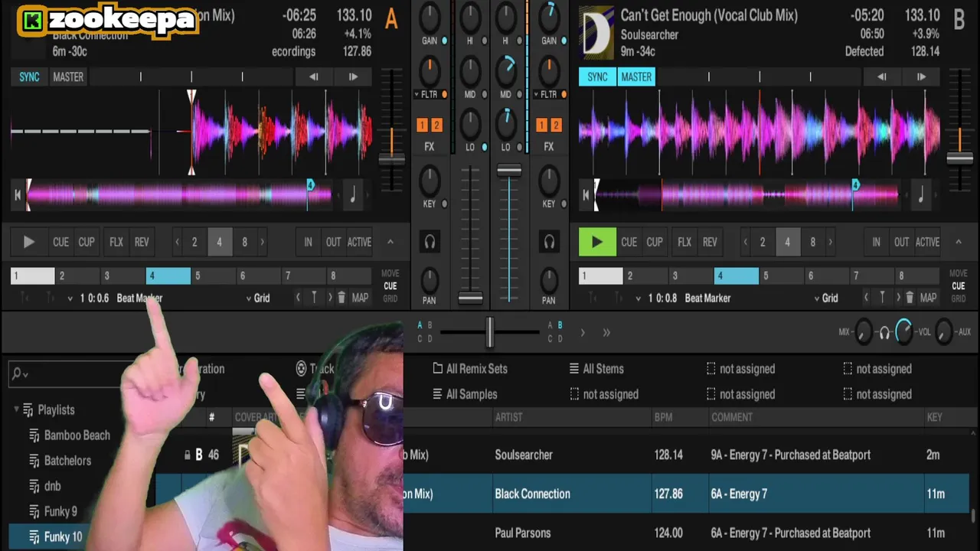The image size is (980, 551).
Task: Jump to track start on deck A
Action: pos(17,195)
